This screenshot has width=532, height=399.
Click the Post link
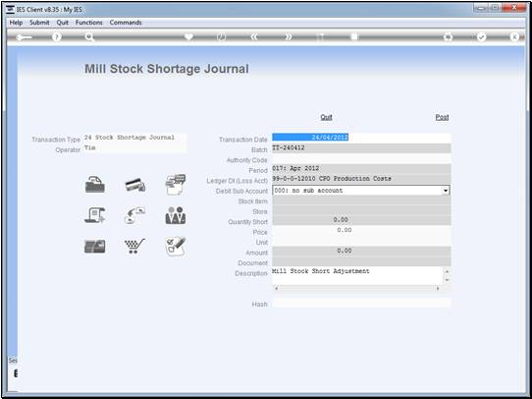(x=442, y=117)
